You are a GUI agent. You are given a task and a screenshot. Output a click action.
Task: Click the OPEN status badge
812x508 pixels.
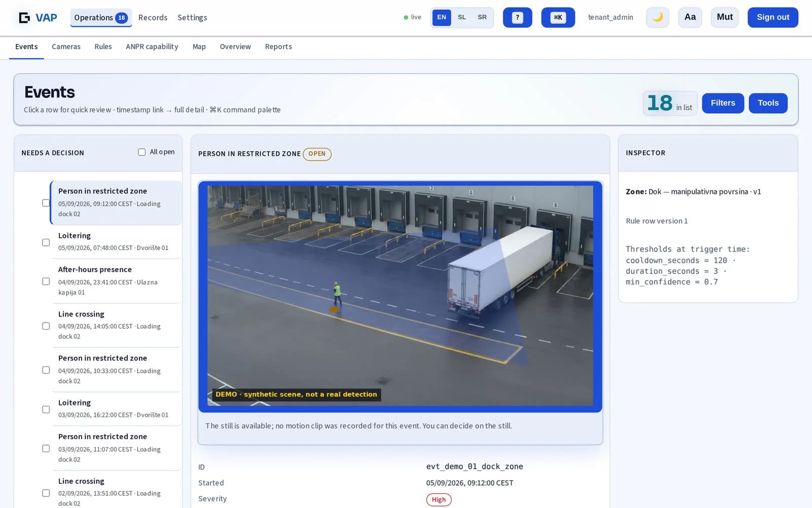pos(317,154)
